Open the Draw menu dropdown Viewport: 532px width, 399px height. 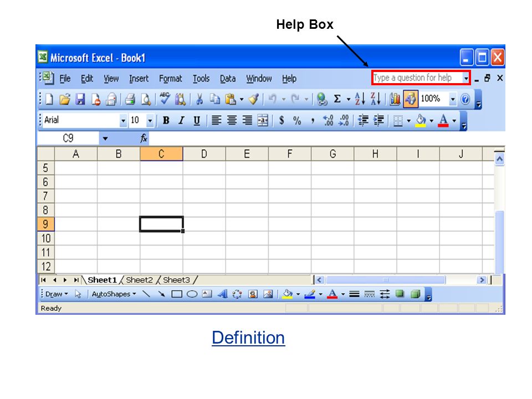click(57, 294)
